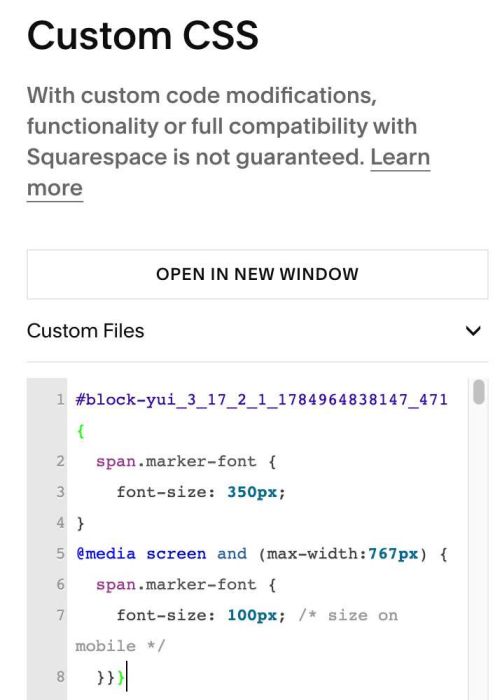The width and height of the screenshot is (500, 700).
Task: Click line number 5 in the gutter
Action: pyautogui.click(x=60, y=554)
